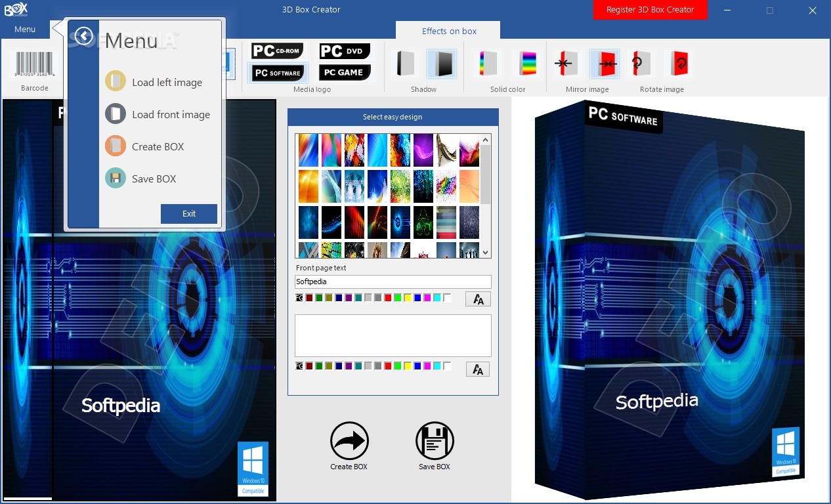Click the Select easy design header
Viewport: 831px width, 504px height.
[393, 117]
